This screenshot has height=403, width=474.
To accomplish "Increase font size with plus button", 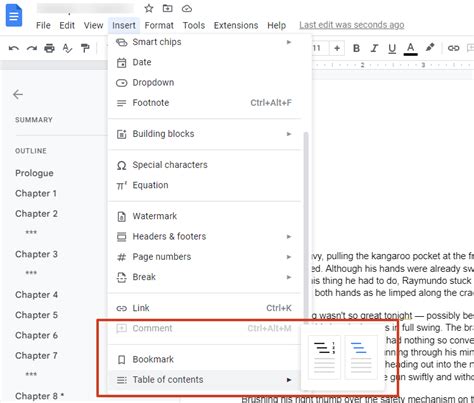I will 337,48.
